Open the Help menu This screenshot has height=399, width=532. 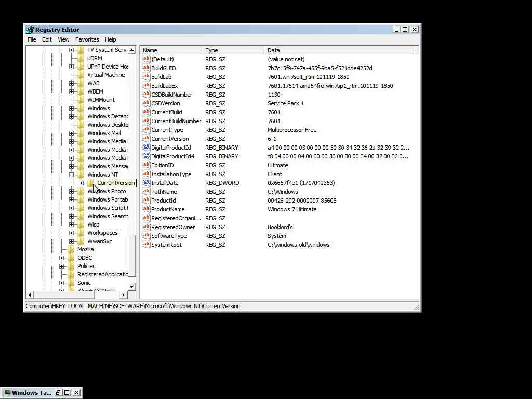coord(110,39)
